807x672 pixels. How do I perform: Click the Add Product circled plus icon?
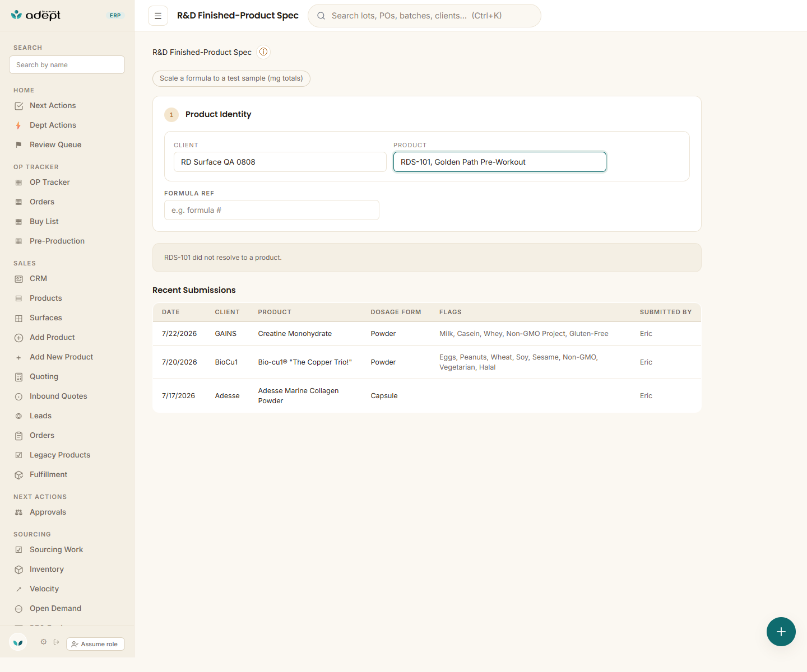click(18, 338)
